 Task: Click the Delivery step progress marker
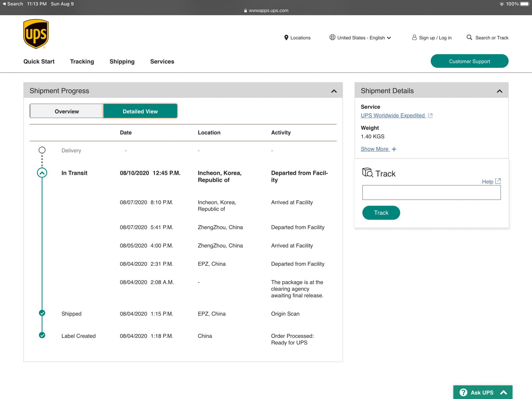[x=42, y=150]
